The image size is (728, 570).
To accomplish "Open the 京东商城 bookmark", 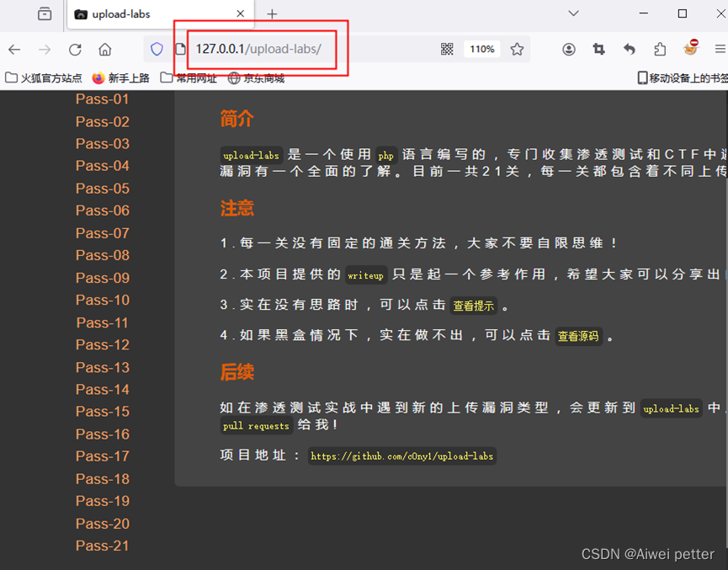I will point(257,78).
